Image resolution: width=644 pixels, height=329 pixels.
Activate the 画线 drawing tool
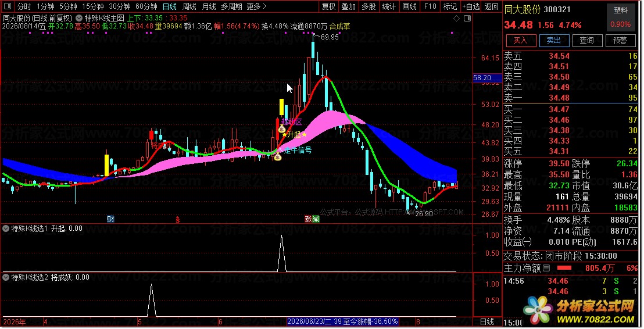pyautogui.click(x=409, y=6)
